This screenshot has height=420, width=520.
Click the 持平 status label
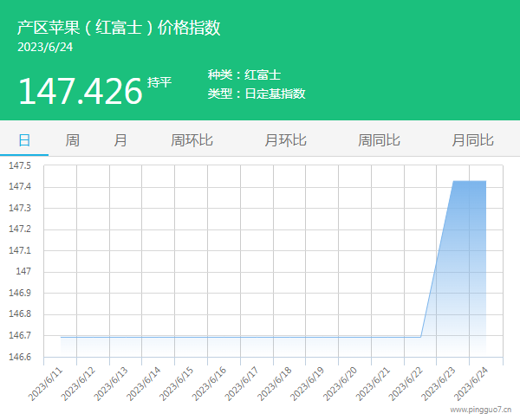[159, 82]
